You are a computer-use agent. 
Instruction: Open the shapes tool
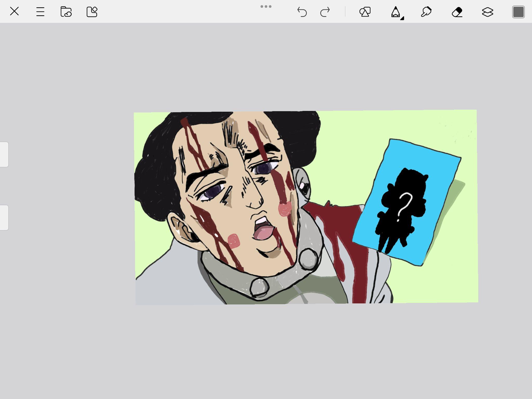(x=365, y=12)
